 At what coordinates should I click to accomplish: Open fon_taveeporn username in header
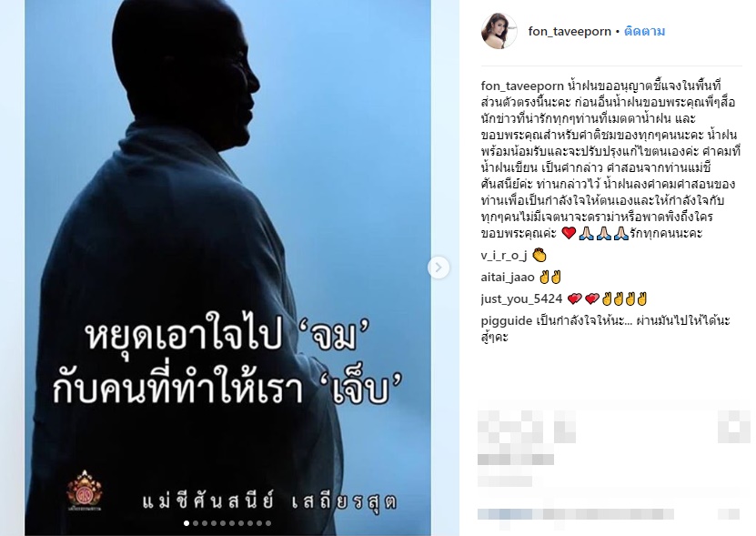pyautogui.click(x=570, y=31)
